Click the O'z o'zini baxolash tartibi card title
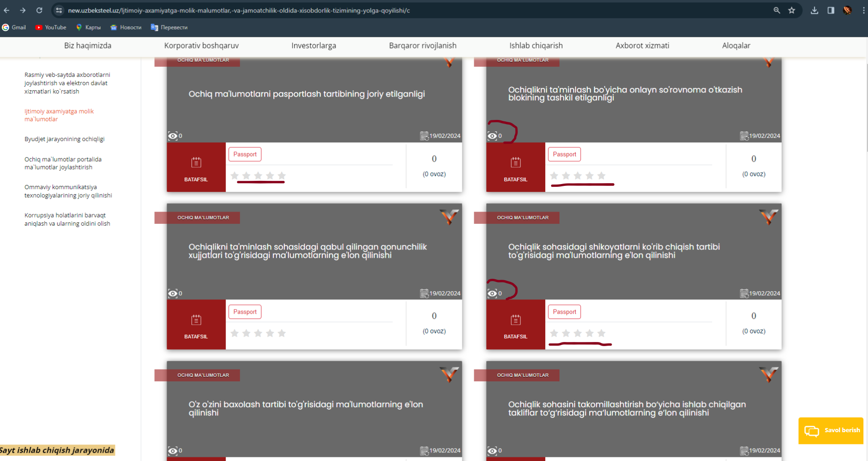868x461 pixels. coord(305,408)
